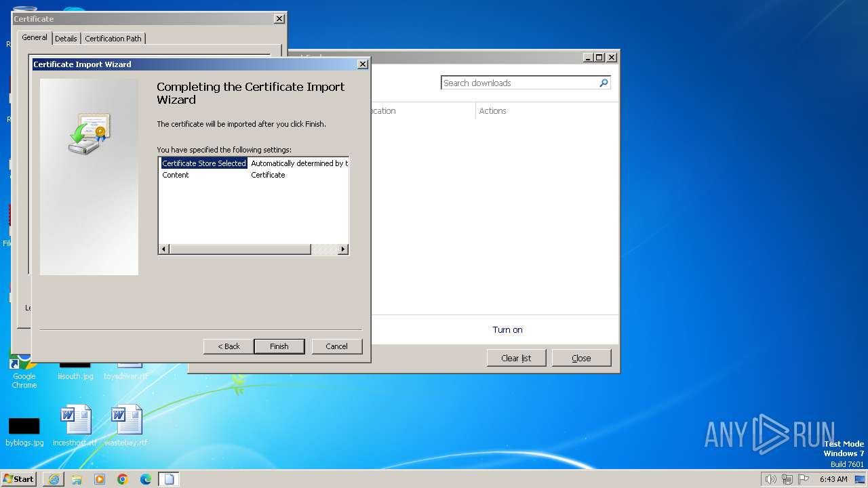Open Windows Explorer folder taskbar icon
The width and height of the screenshot is (868, 488).
pos(77,479)
